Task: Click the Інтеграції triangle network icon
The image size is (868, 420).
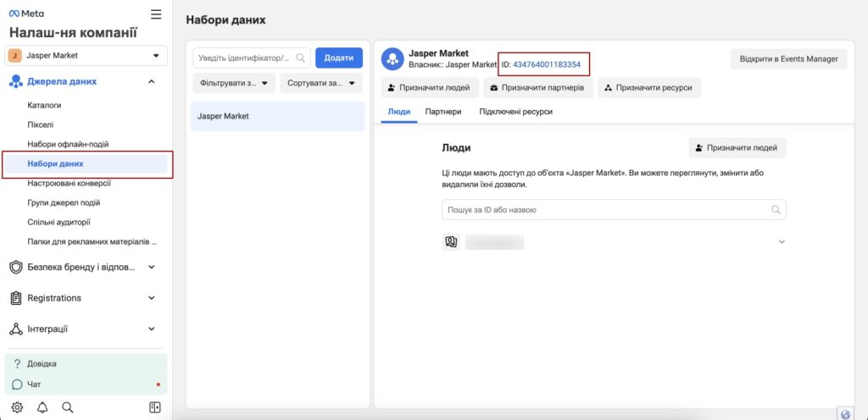Action: click(16, 329)
